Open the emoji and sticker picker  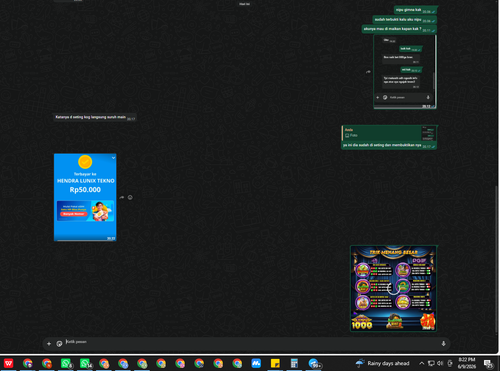[x=59, y=344]
